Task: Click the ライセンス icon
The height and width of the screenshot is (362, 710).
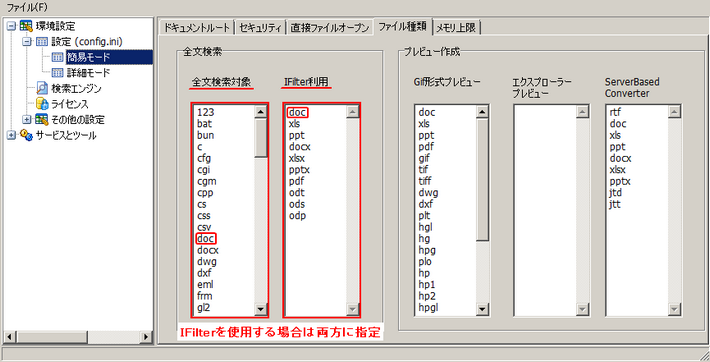Action: click(42, 104)
